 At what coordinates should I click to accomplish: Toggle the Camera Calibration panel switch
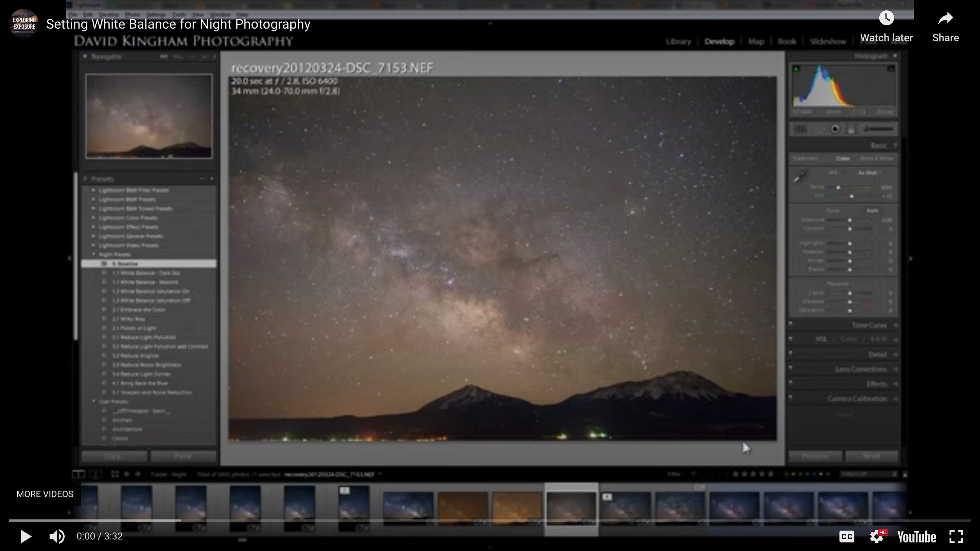pos(790,397)
